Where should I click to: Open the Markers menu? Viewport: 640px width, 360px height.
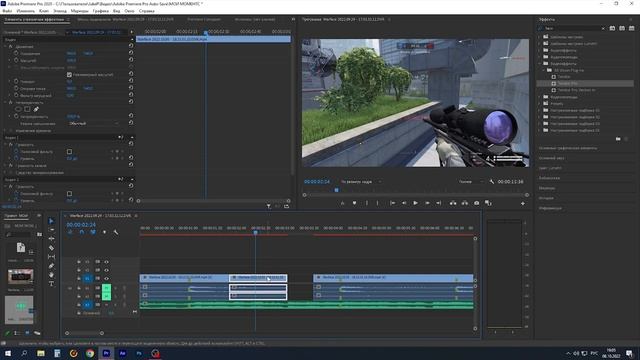tap(80, 11)
